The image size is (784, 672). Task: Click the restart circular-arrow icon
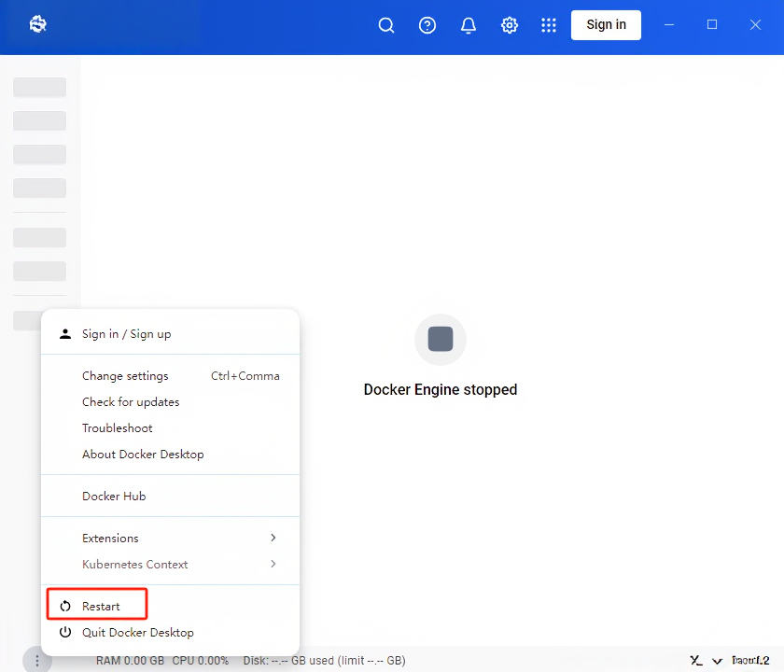pyautogui.click(x=64, y=604)
